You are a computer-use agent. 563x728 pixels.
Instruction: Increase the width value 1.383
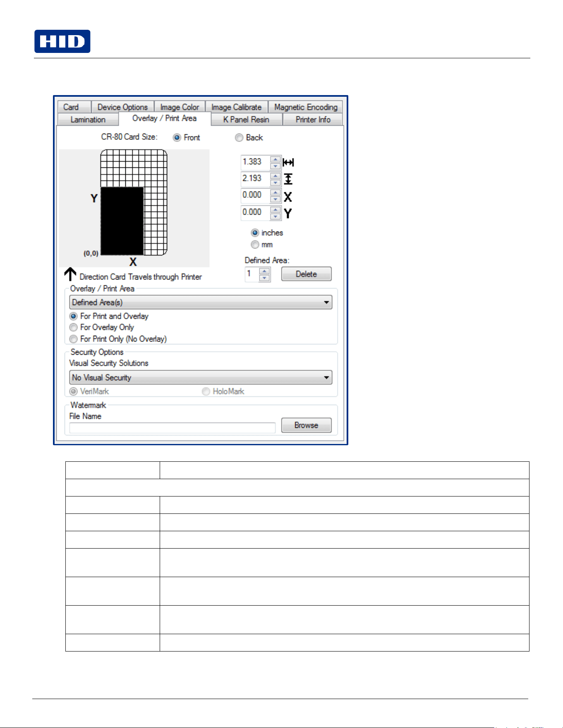[x=276, y=159]
